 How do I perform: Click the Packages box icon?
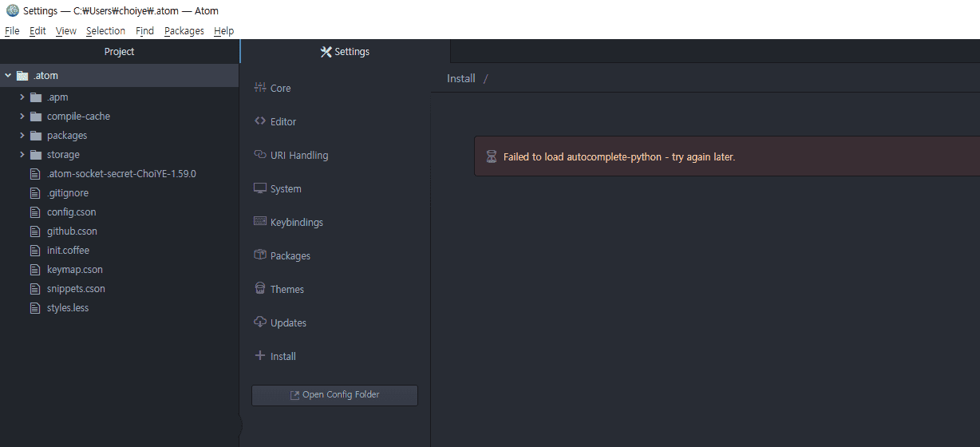pyautogui.click(x=260, y=255)
